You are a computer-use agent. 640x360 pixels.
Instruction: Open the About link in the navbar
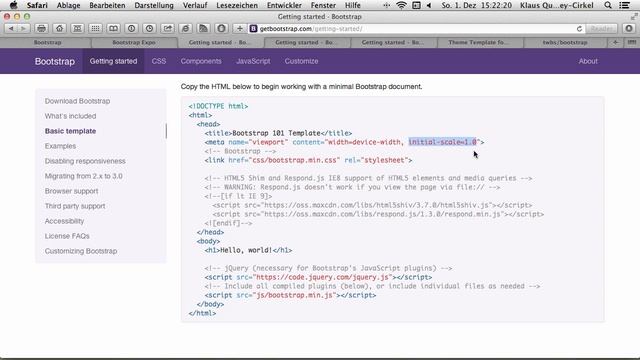(588, 61)
